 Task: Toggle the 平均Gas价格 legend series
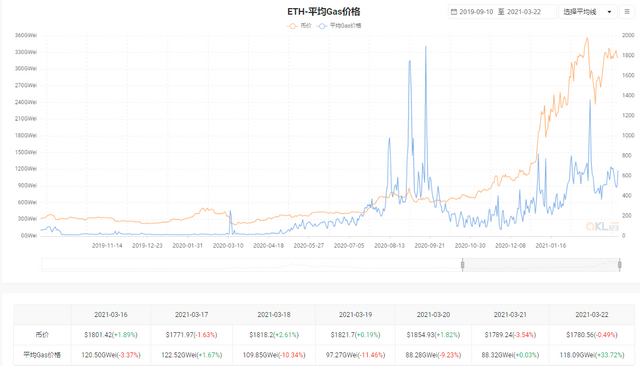[339, 26]
